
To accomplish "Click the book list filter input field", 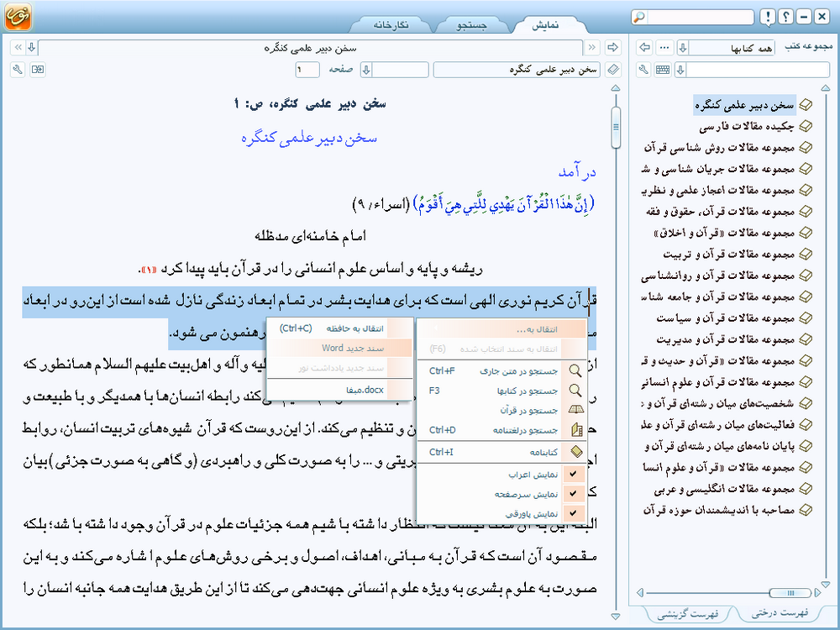I will point(758,70).
